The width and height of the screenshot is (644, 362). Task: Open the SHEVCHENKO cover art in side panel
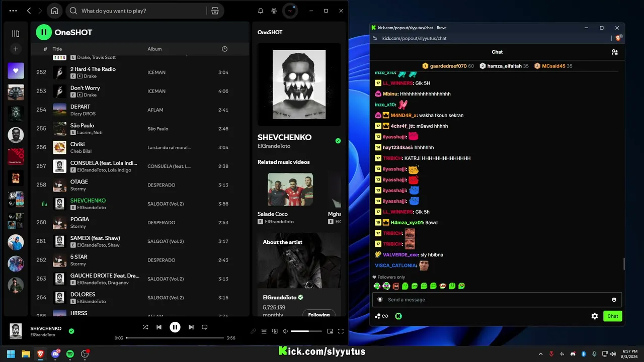click(x=299, y=84)
